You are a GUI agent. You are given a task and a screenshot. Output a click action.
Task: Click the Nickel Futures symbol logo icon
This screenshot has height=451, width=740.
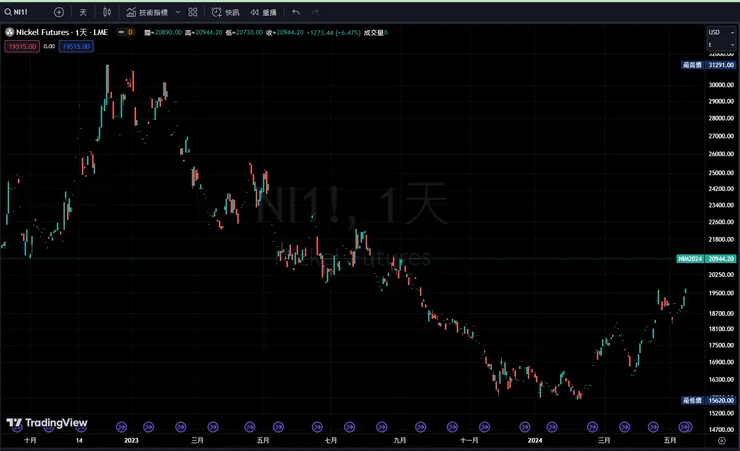click(9, 32)
